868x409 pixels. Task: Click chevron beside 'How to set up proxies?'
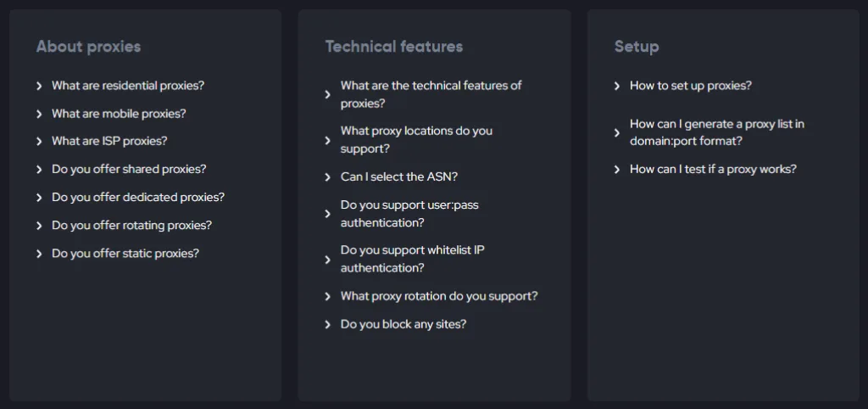click(617, 86)
